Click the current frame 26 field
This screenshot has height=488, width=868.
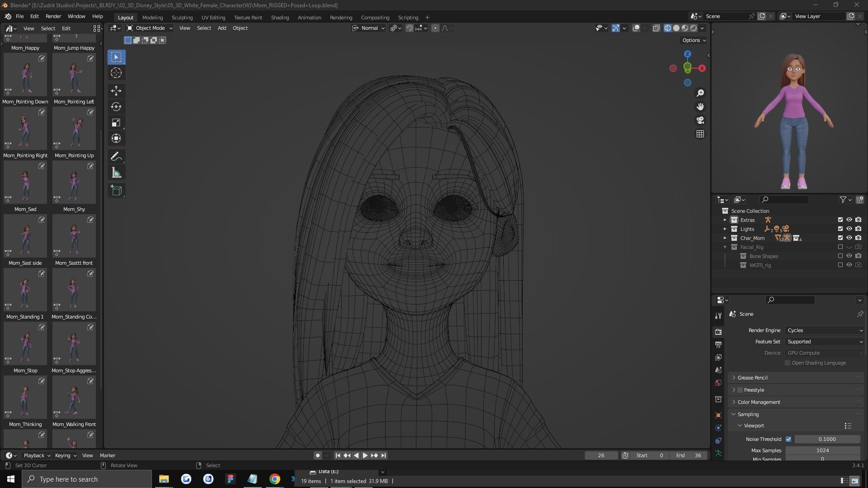601,455
